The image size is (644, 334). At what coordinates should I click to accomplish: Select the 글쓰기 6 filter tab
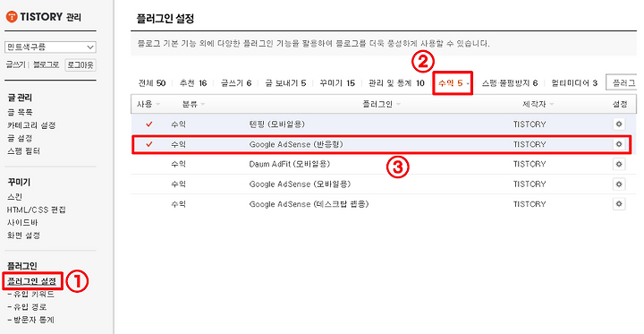[236, 83]
